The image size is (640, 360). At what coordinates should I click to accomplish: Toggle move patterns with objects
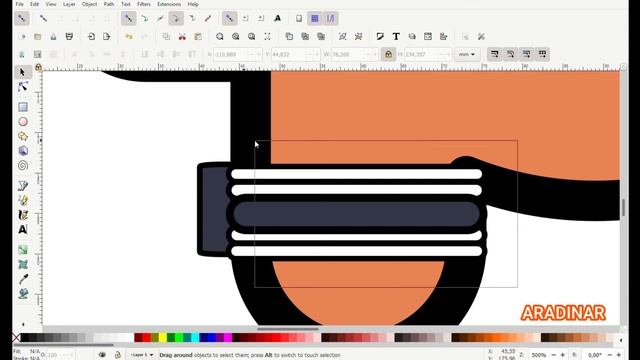click(542, 54)
